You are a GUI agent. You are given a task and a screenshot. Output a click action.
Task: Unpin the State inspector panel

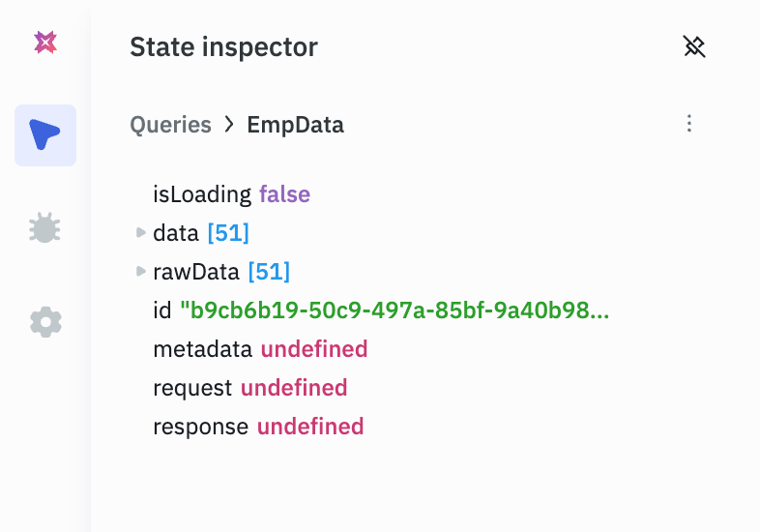click(693, 46)
